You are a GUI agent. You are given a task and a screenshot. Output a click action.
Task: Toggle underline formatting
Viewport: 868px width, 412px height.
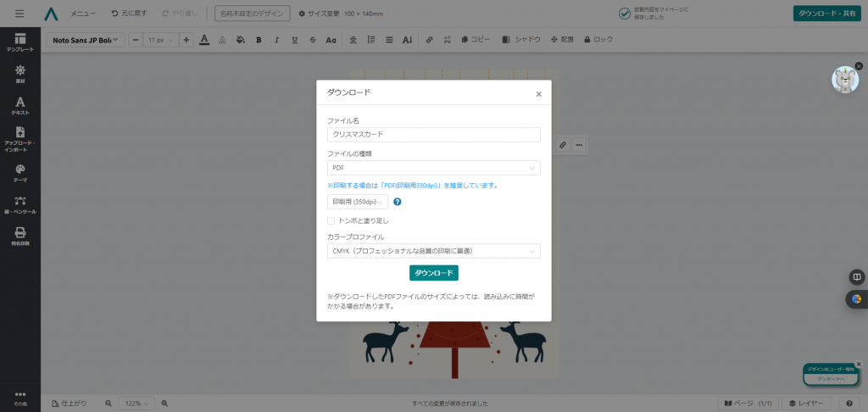pos(294,40)
